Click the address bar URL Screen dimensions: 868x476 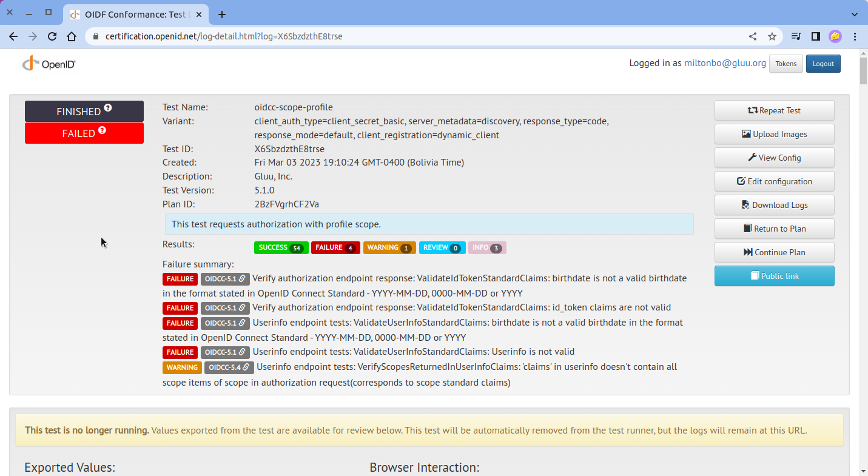coord(224,36)
